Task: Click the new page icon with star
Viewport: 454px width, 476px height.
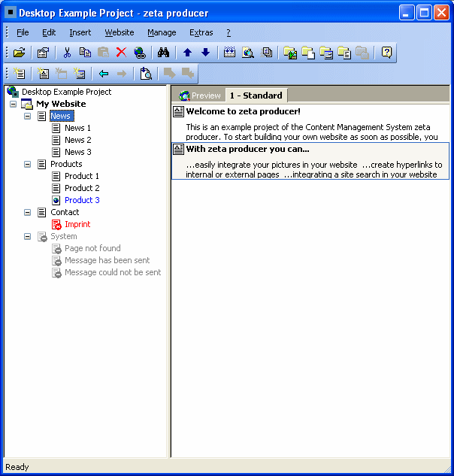Action: (20, 74)
